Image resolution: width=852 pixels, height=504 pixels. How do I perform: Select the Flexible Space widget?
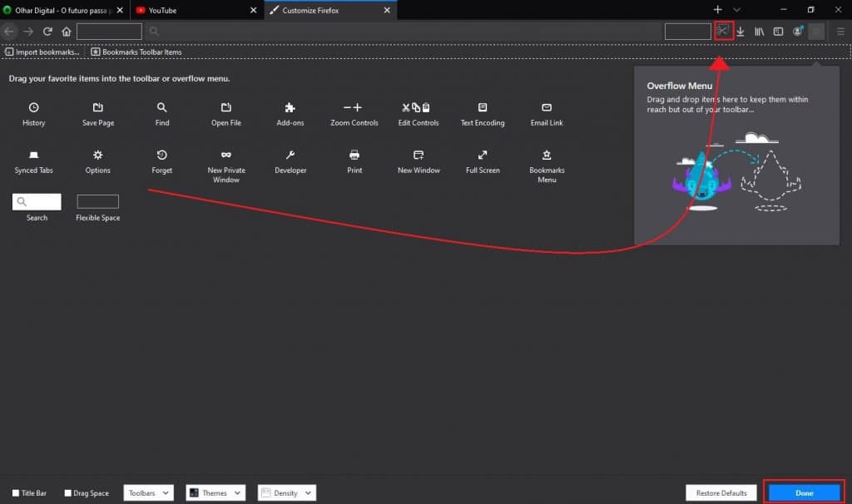(x=98, y=207)
